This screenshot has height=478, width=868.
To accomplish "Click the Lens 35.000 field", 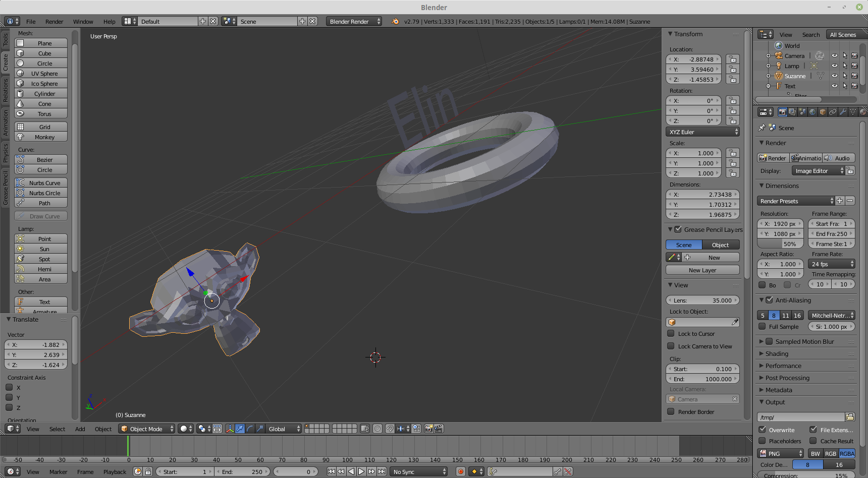I will click(702, 301).
